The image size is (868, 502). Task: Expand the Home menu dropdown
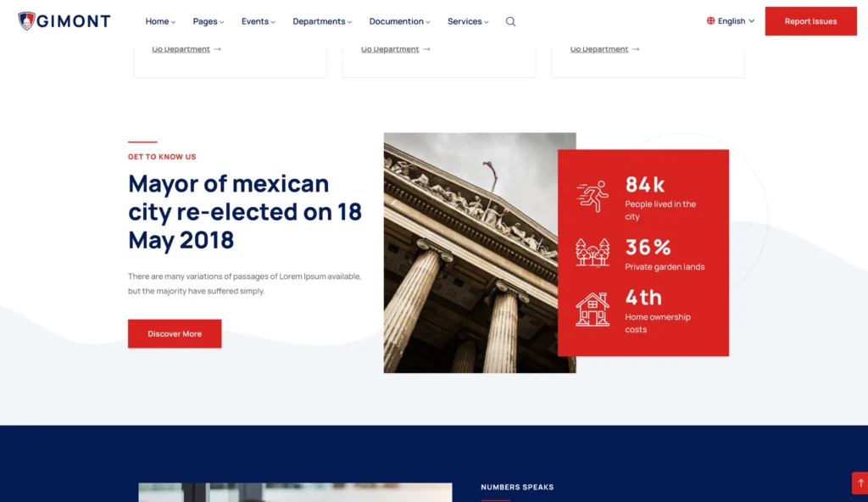tap(160, 22)
